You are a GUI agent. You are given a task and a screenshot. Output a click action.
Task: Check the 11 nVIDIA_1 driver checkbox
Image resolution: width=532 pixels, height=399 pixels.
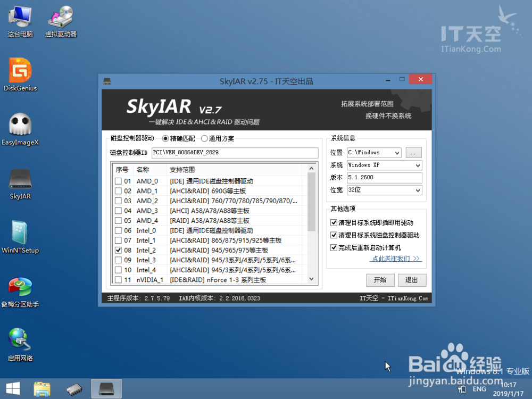tap(118, 280)
